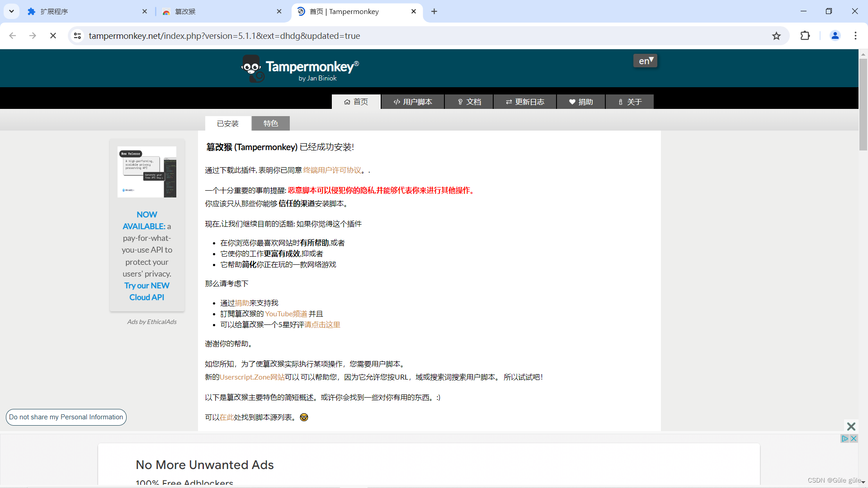Close the 首页 | Tampermonkey tab
868x488 pixels.
click(414, 11)
